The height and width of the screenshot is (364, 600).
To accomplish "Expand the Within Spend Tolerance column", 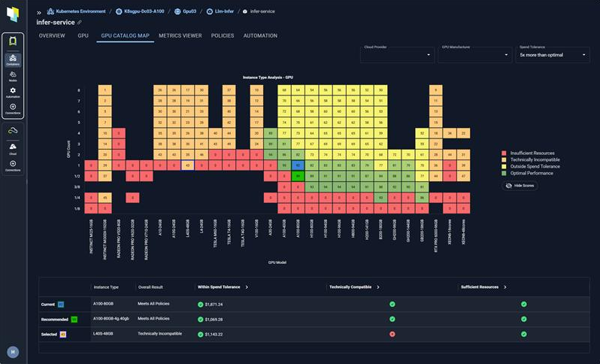I will 247,287.
